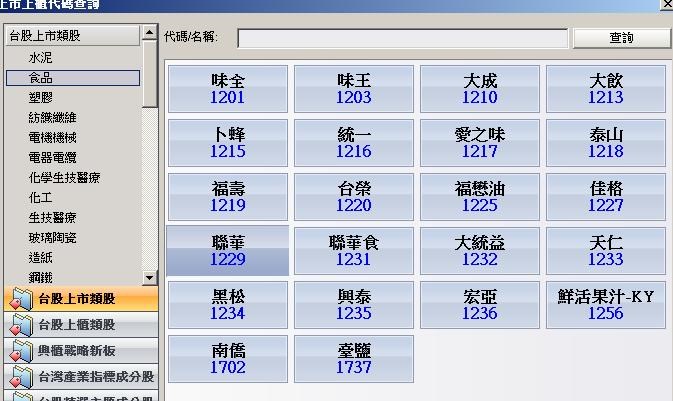The width and height of the screenshot is (673, 401).
Task: Click scroll down arrow in category list
Action: (x=149, y=278)
